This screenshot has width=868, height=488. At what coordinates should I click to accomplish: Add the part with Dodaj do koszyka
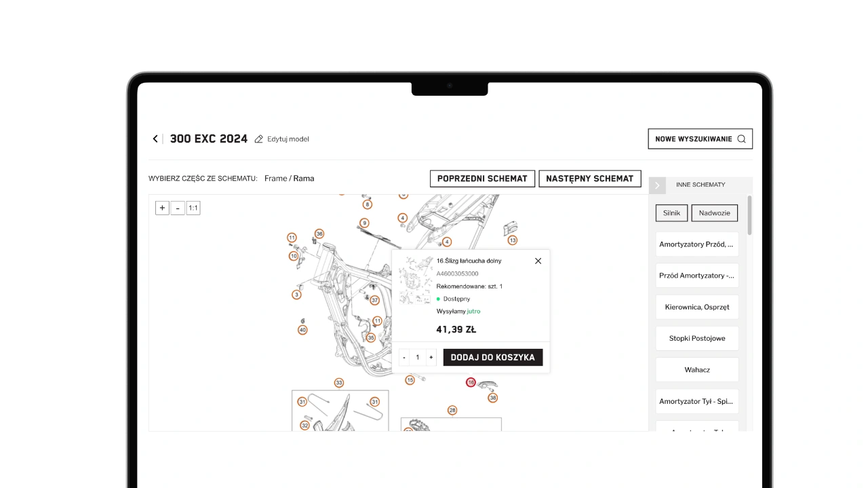[493, 358]
